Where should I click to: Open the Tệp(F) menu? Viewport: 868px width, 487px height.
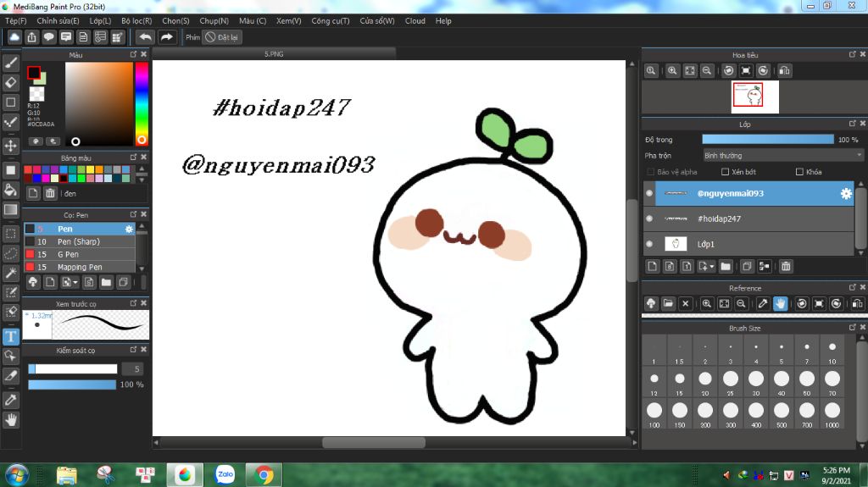coord(15,20)
